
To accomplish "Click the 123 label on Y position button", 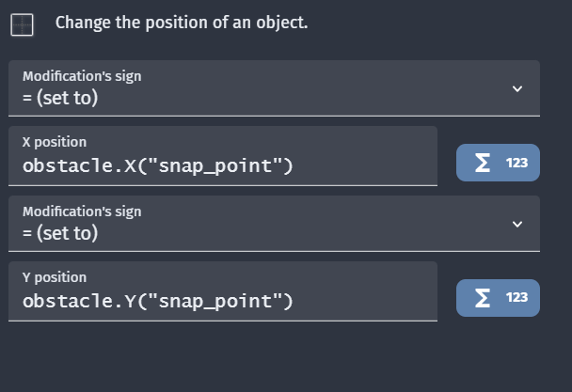I will pos(516,298).
